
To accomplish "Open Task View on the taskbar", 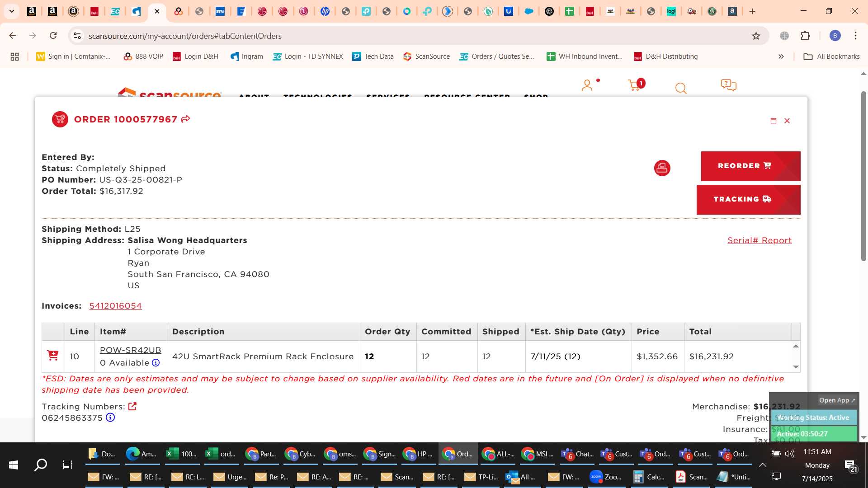I will click(x=67, y=465).
